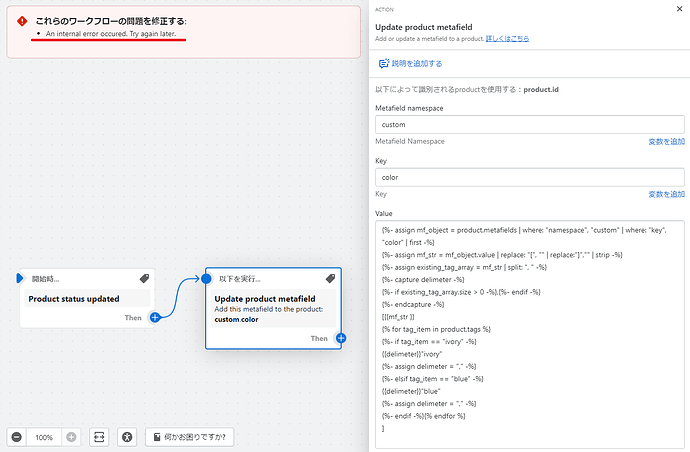Open the 何かお困りですか? help button
This screenshot has height=452, width=690.
(x=190, y=437)
